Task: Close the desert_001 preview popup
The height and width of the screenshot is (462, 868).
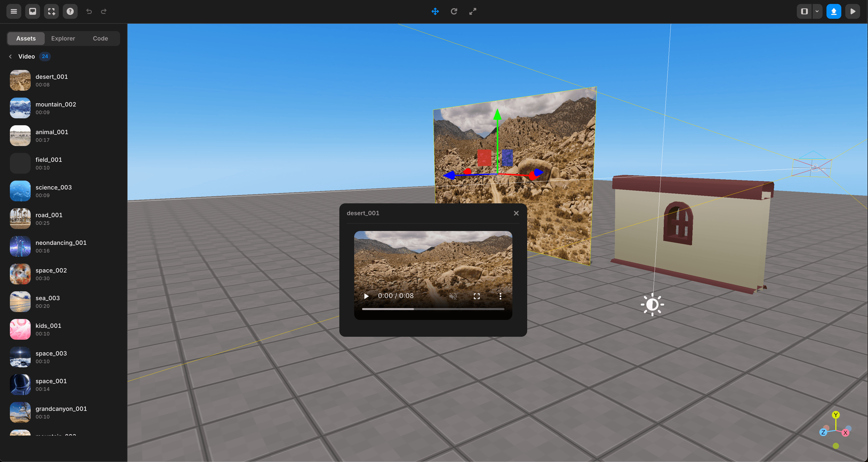Action: click(516, 213)
